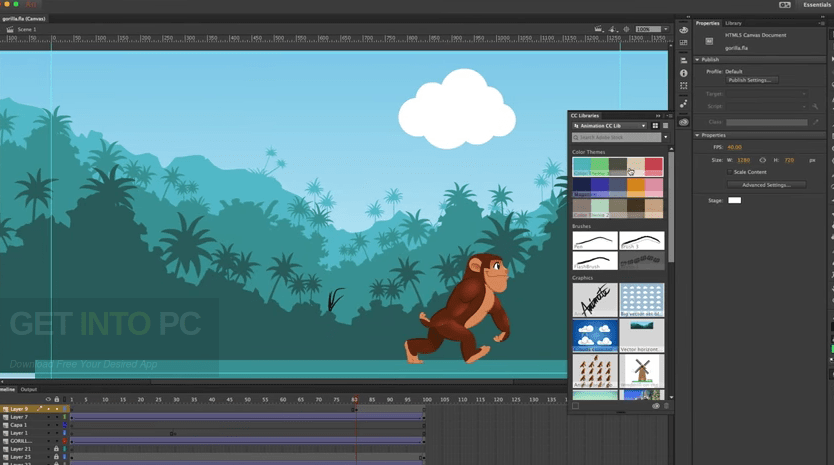Click the Publish Settings button
Screen dimensions: 834x465
[x=751, y=80]
